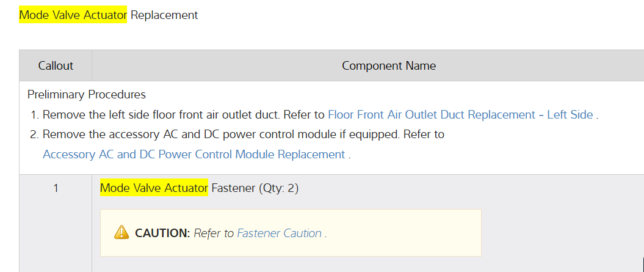Click highlighted Mode Valve Actuator in page title
Screen dimensions: 644x272
[73, 15]
